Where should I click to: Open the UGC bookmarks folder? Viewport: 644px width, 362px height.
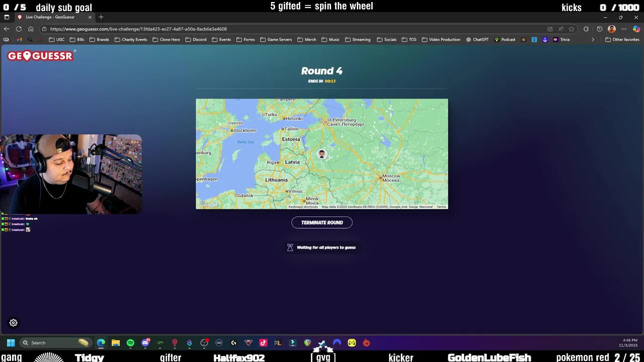tap(56, 40)
